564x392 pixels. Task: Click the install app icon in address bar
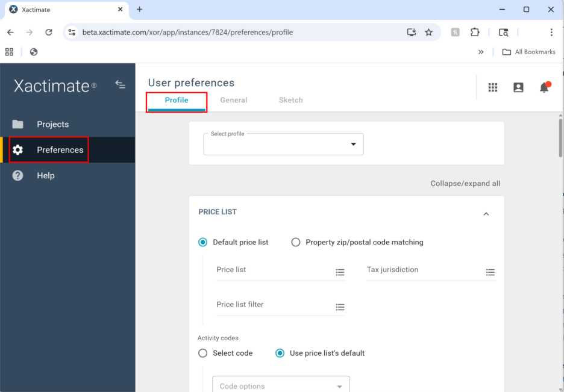(x=412, y=33)
